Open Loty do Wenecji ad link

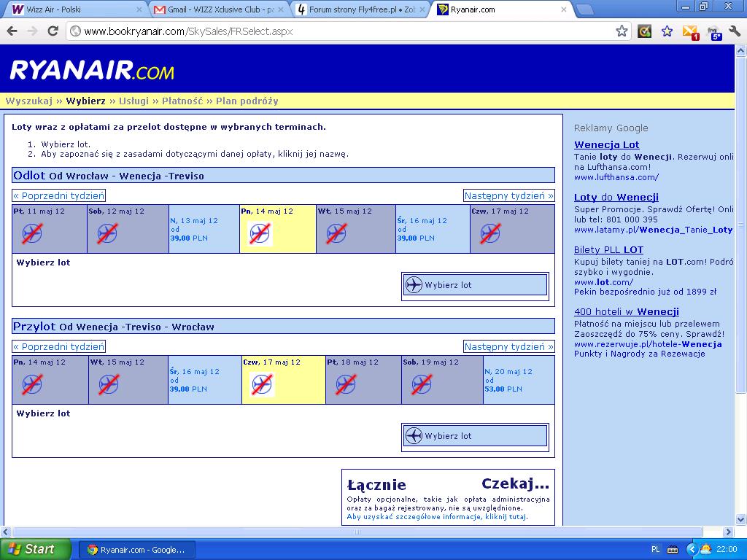pyautogui.click(x=616, y=197)
